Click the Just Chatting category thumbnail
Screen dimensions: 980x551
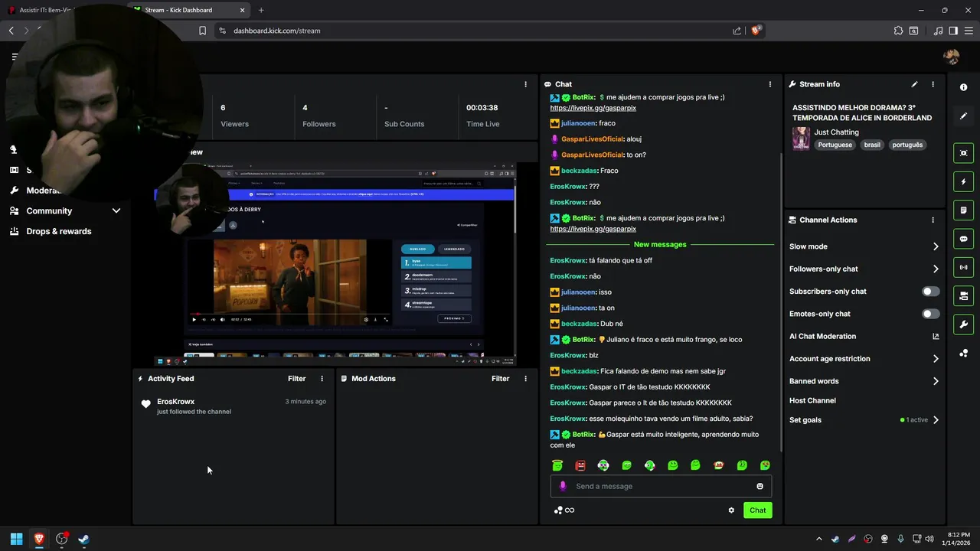click(801, 139)
